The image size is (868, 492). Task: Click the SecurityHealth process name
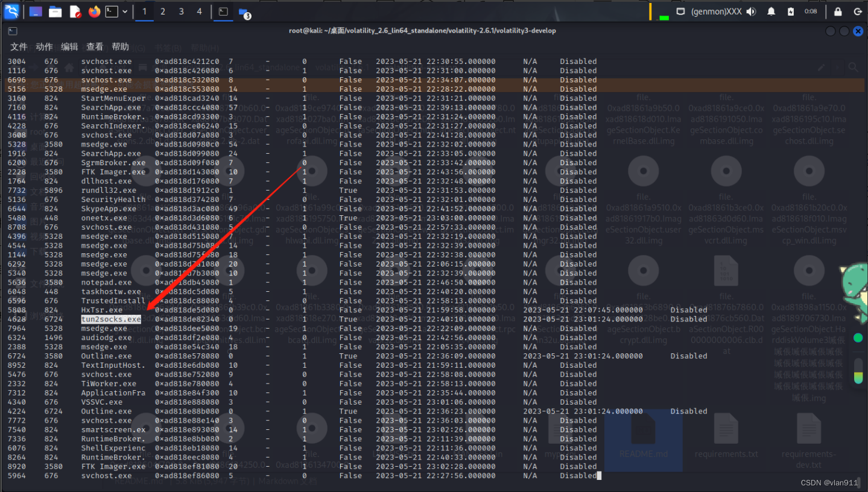(113, 200)
